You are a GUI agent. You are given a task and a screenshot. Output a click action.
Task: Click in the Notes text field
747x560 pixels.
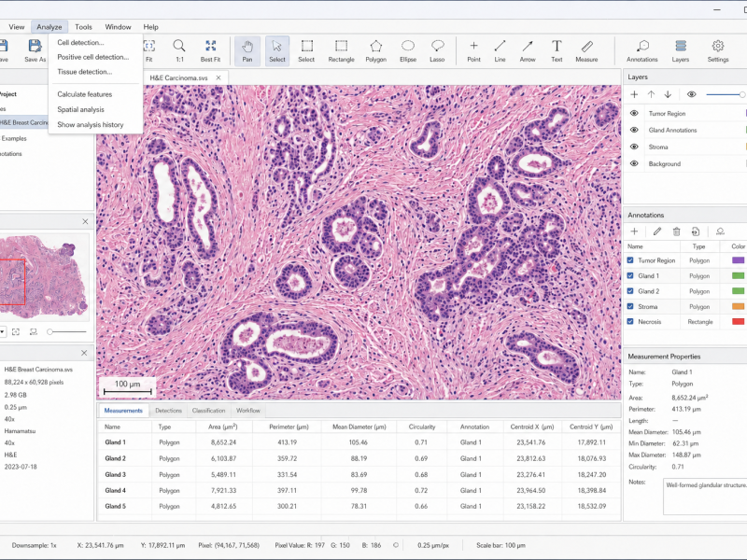point(705,497)
